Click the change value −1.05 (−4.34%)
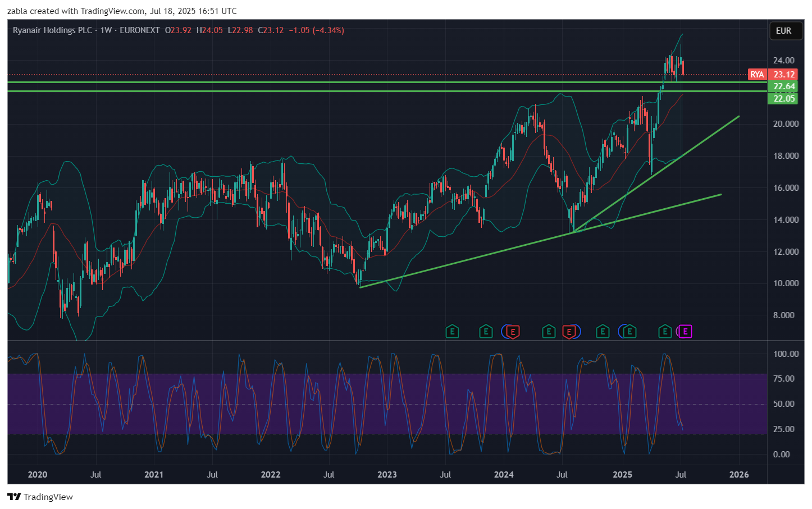 [316, 30]
